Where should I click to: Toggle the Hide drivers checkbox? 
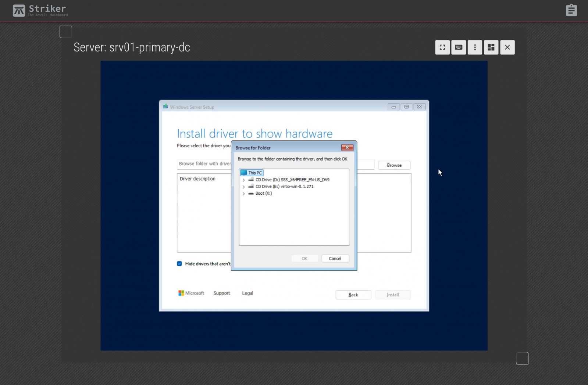pos(179,264)
